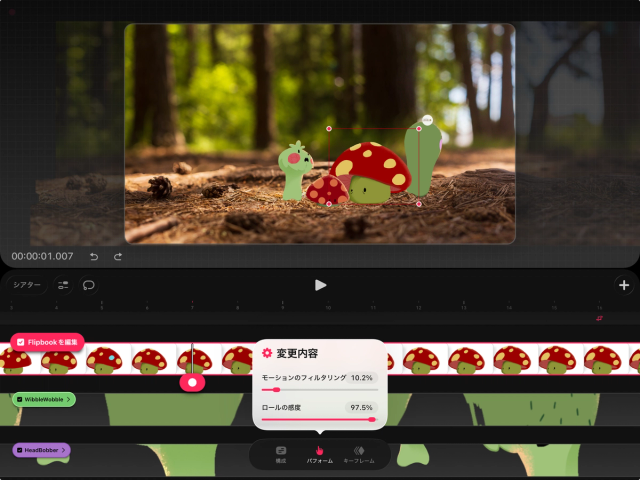Click the ruler mark labeled 5
Viewport: 640px width, 480px height.
[x=102, y=308]
